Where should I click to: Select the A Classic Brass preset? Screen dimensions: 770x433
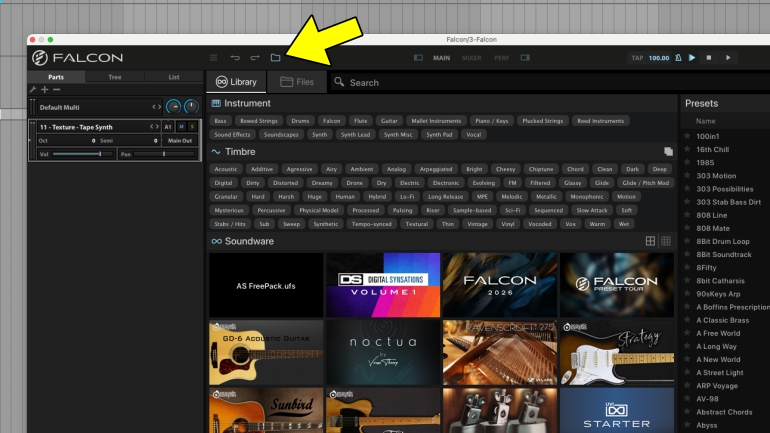pos(722,320)
